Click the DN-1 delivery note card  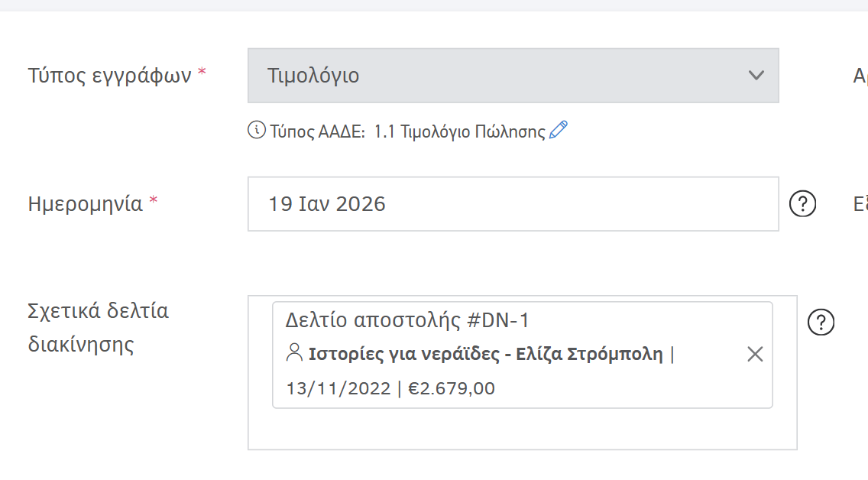coord(523,353)
